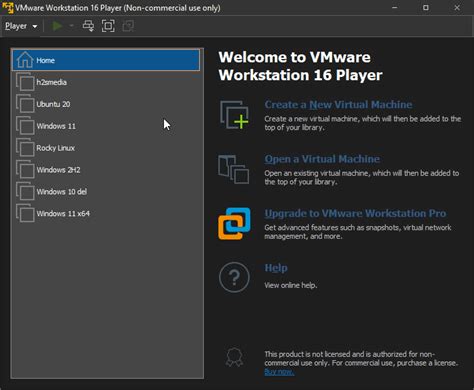Click the Windows 11 x64 VM icon
The height and width of the screenshot is (390, 474).
pyautogui.click(x=25, y=213)
